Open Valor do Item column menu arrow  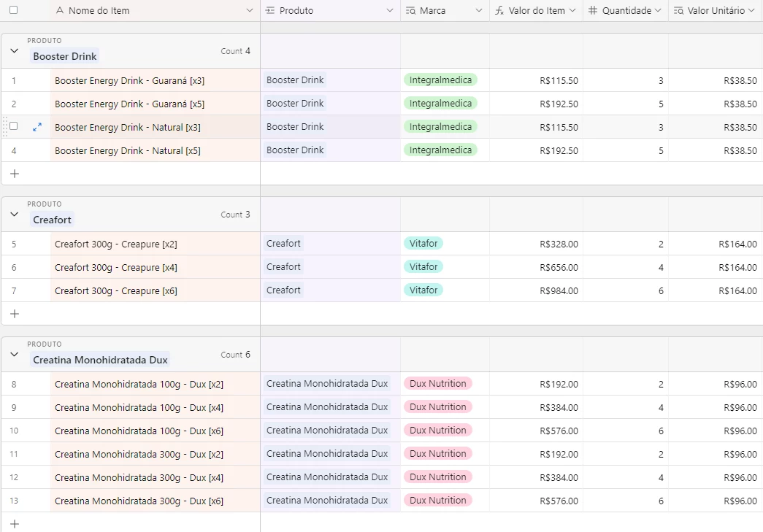[x=572, y=10]
